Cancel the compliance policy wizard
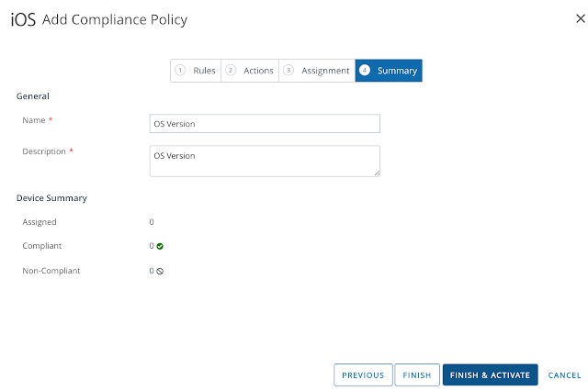Screen dimensions: 588x391 (564, 374)
